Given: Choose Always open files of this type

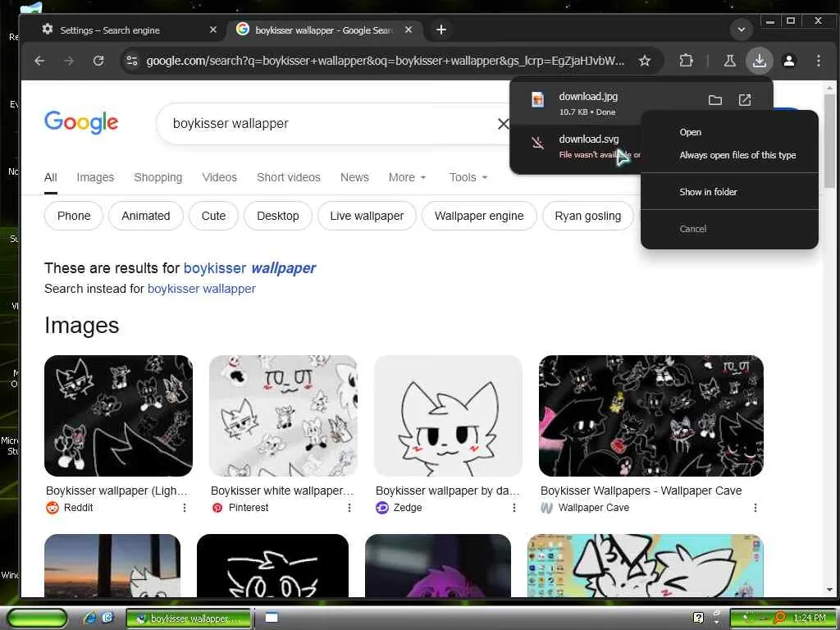Looking at the screenshot, I should (x=729, y=155).
